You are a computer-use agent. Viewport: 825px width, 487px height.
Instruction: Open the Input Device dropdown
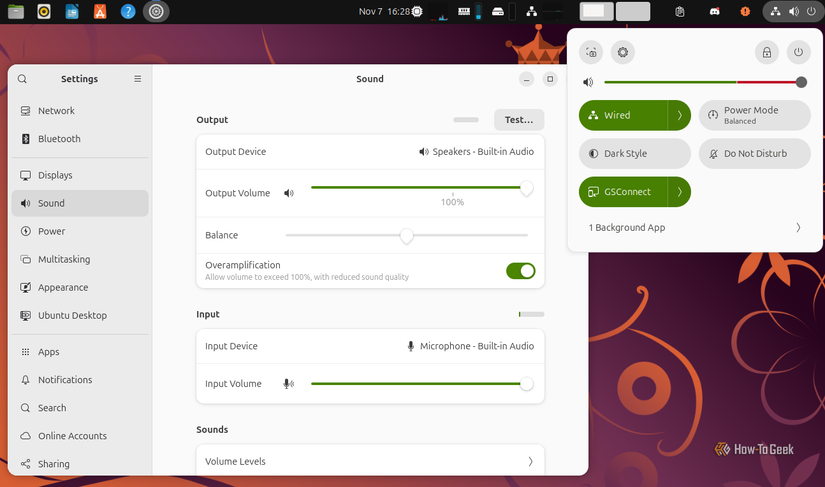(370, 346)
